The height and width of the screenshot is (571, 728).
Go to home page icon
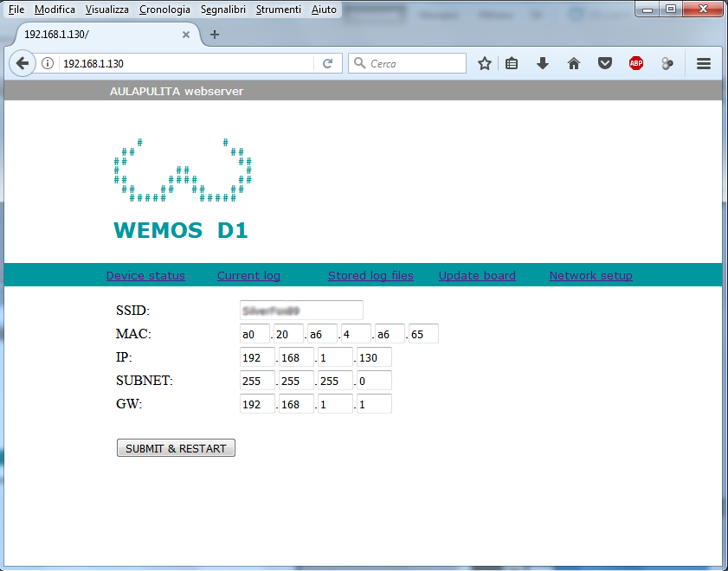coord(574,63)
